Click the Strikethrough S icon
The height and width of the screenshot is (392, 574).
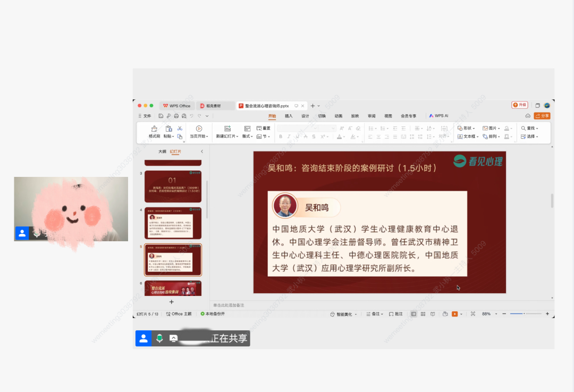314,137
